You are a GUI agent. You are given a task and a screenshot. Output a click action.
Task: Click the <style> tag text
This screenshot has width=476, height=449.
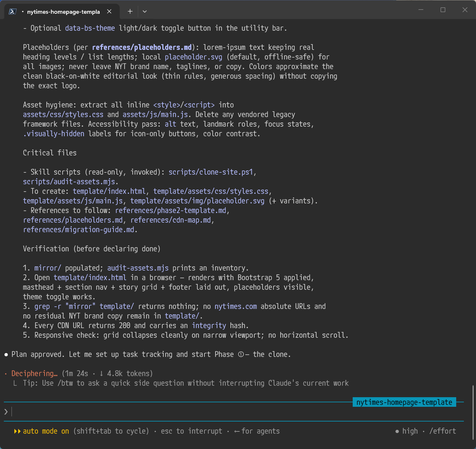tap(167, 105)
